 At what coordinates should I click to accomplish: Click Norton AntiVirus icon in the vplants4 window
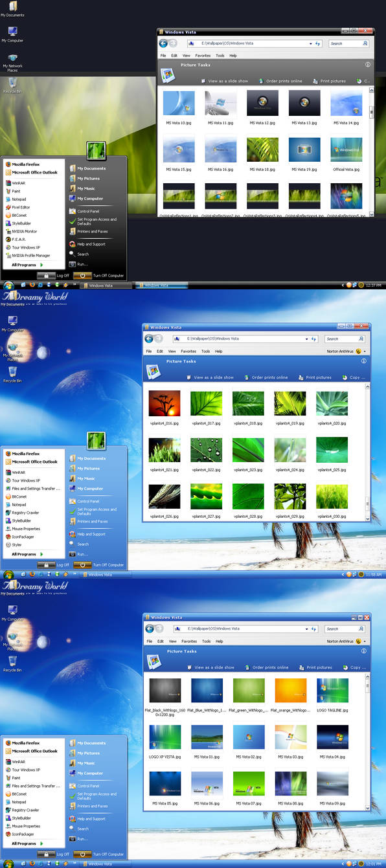359,351
